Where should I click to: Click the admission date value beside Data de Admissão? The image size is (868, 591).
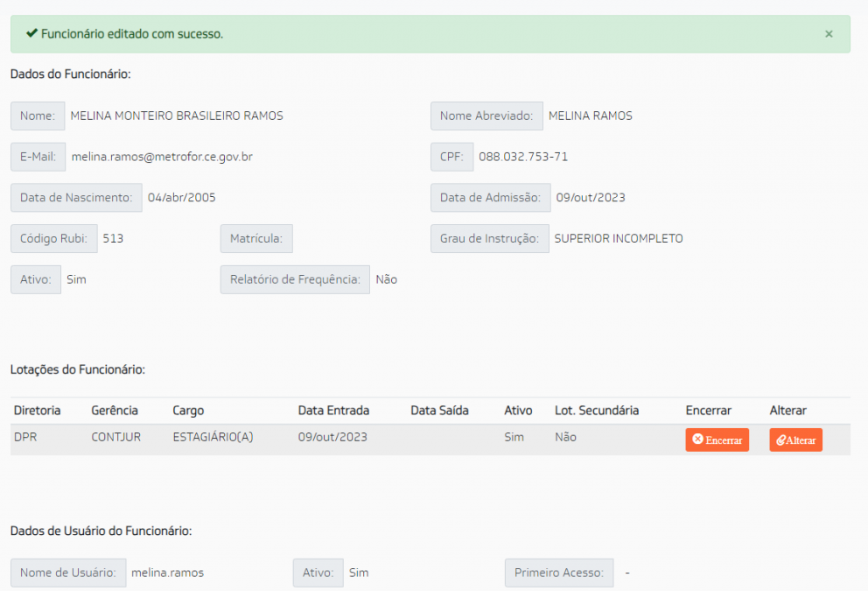point(591,198)
